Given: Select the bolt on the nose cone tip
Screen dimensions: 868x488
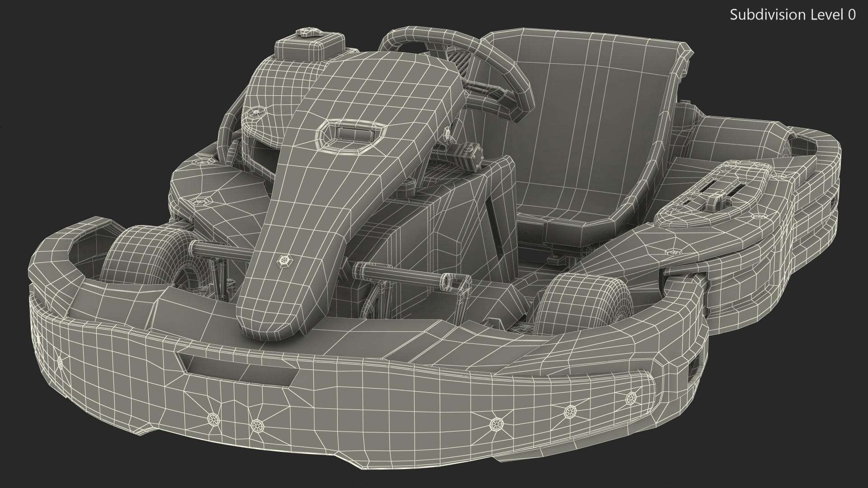Looking at the screenshot, I should (283, 261).
